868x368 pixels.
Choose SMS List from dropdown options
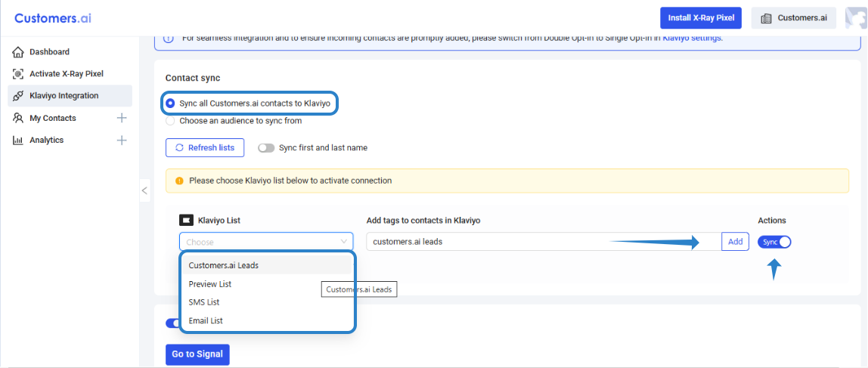click(204, 302)
